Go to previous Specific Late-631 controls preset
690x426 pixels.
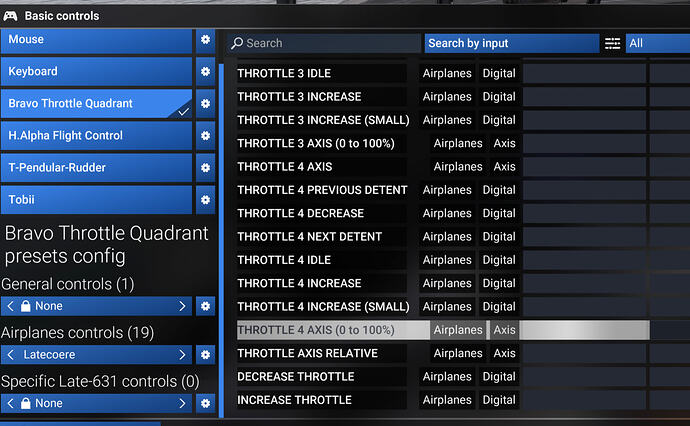(x=11, y=403)
